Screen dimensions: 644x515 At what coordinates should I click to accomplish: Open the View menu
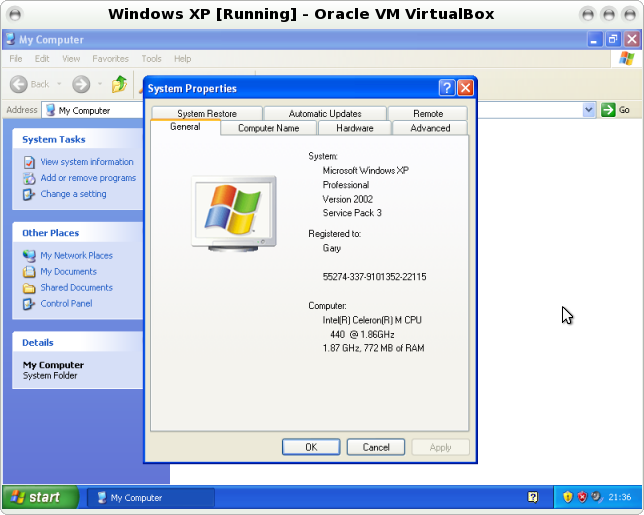pyautogui.click(x=71, y=59)
